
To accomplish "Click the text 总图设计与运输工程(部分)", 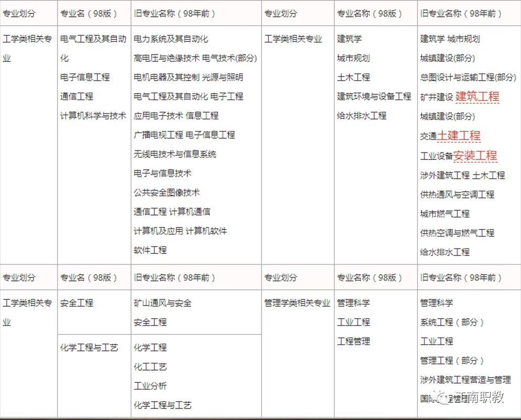I will pos(468,78).
